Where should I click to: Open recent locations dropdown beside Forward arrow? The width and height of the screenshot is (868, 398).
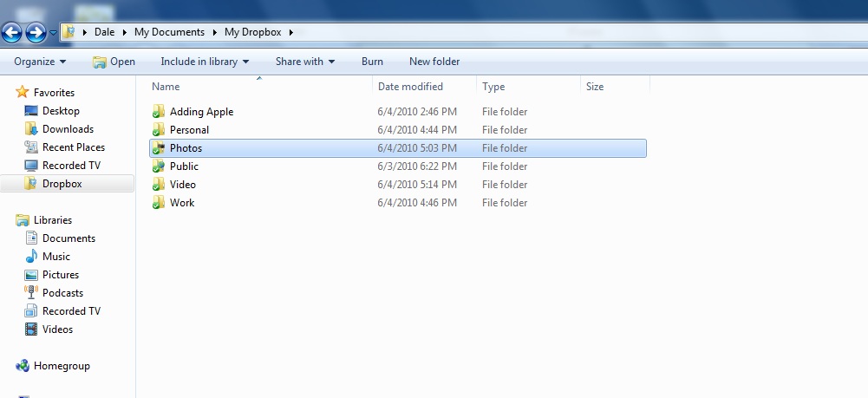53,33
